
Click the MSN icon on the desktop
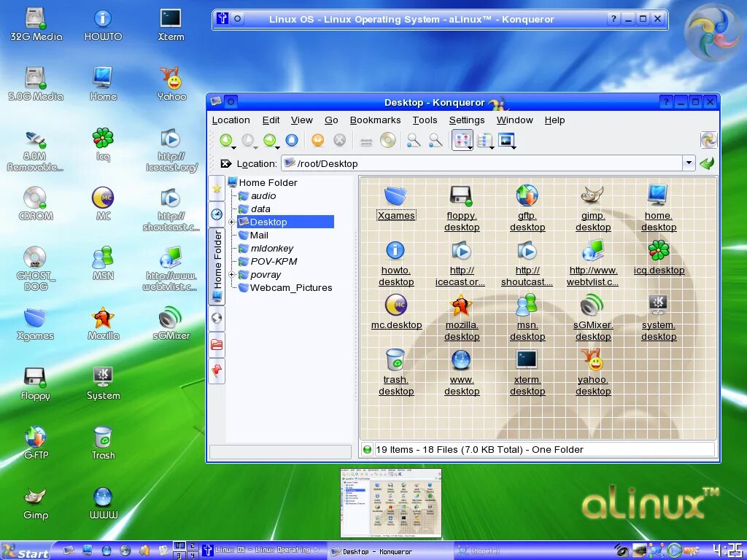click(x=103, y=263)
